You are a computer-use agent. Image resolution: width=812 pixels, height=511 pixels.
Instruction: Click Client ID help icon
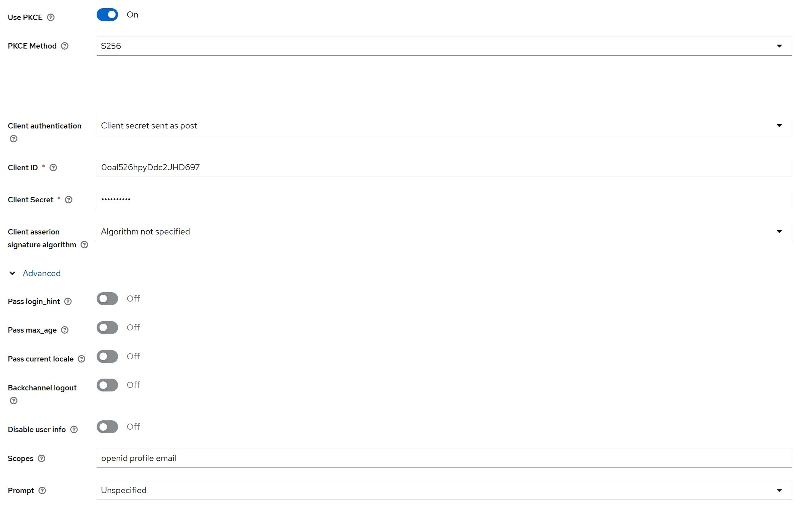tap(53, 168)
